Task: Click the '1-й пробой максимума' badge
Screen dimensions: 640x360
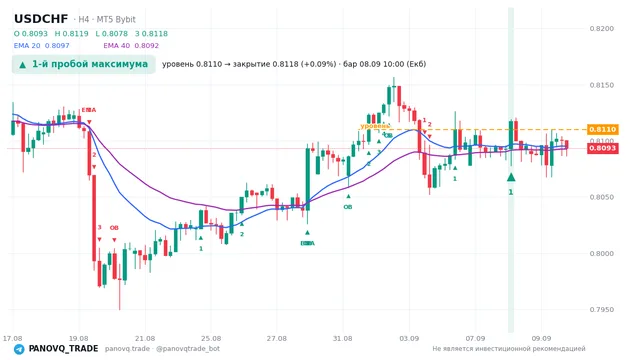Action: pyautogui.click(x=84, y=64)
